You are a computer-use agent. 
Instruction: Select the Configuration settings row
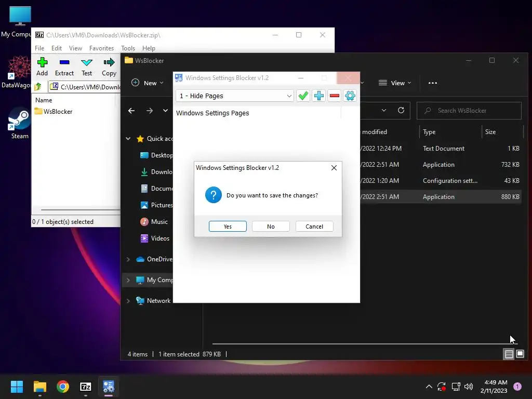point(441,180)
